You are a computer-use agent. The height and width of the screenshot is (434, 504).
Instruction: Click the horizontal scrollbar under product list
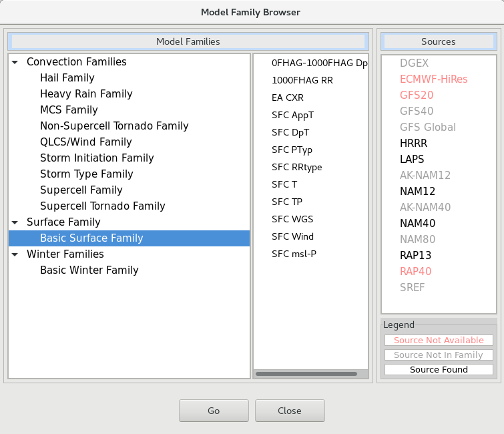click(306, 374)
